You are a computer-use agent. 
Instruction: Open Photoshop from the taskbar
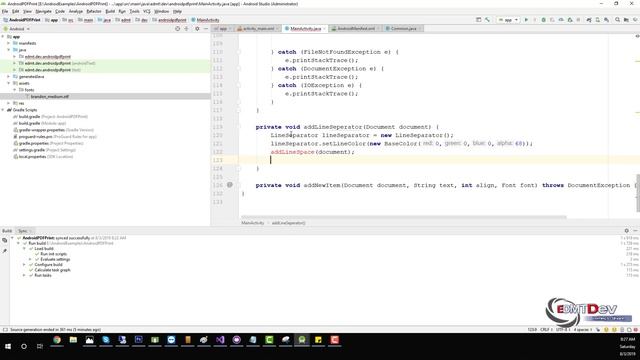pos(138,340)
